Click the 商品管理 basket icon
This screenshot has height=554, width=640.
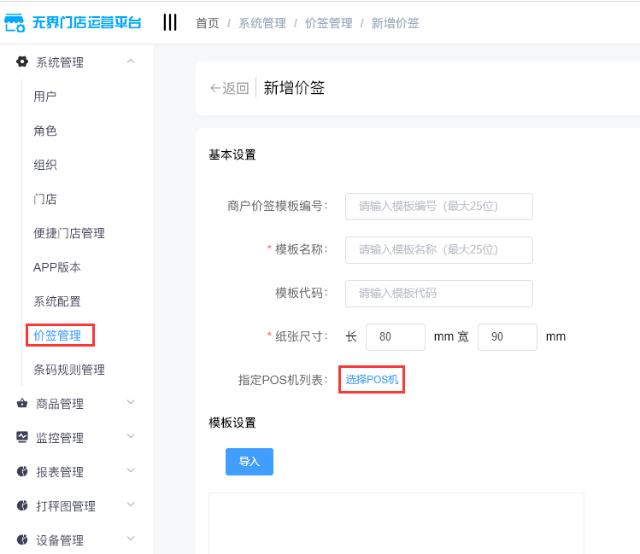click(x=22, y=404)
